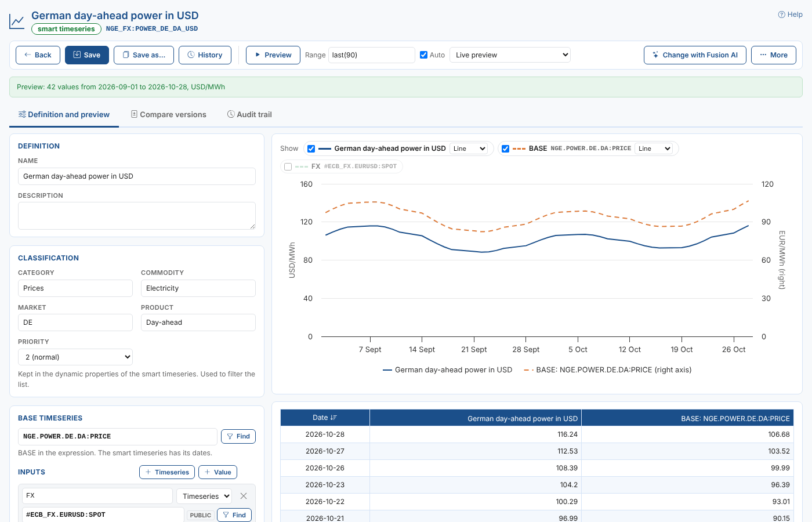812x522 pixels.
Task: Switch to Definition and preview tab
Action: (x=64, y=115)
